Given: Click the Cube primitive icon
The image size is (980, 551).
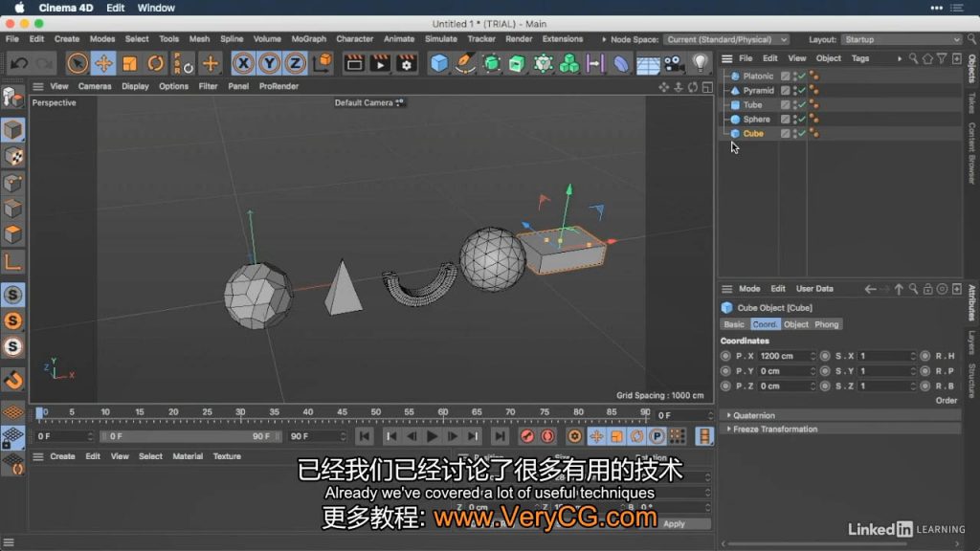Looking at the screenshot, I should [439, 63].
